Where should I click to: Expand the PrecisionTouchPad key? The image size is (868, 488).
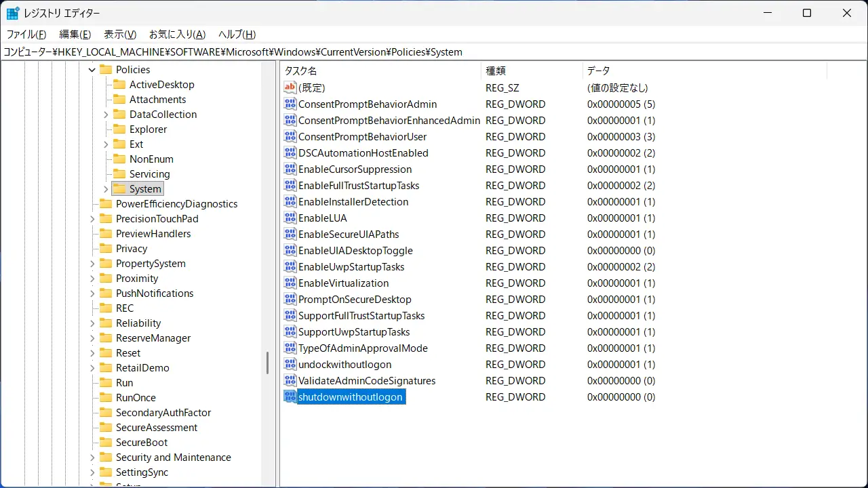pyautogui.click(x=92, y=218)
